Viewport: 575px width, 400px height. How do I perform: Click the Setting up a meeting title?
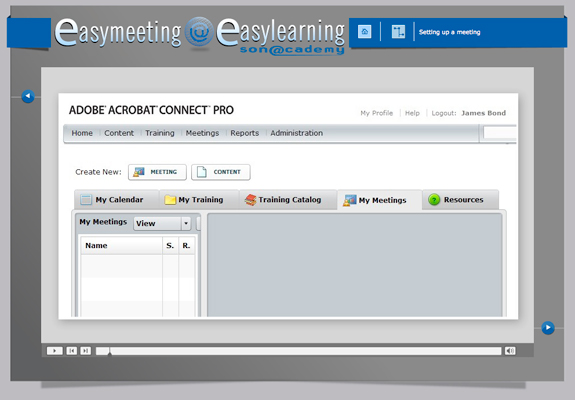click(x=450, y=32)
